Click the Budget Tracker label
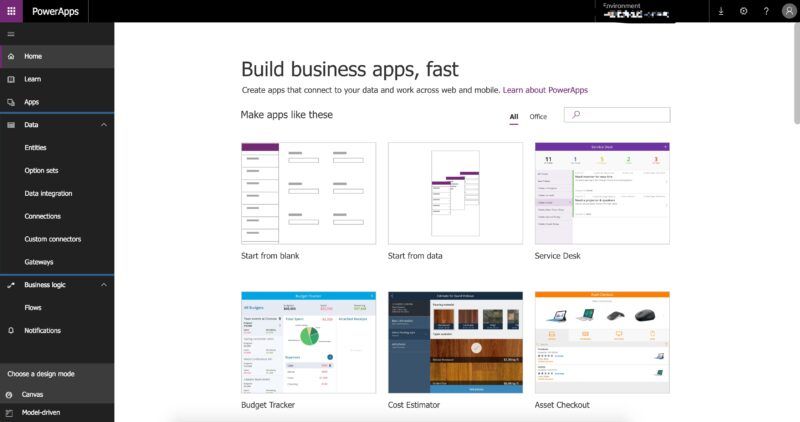This screenshot has width=800, height=422. coord(268,405)
